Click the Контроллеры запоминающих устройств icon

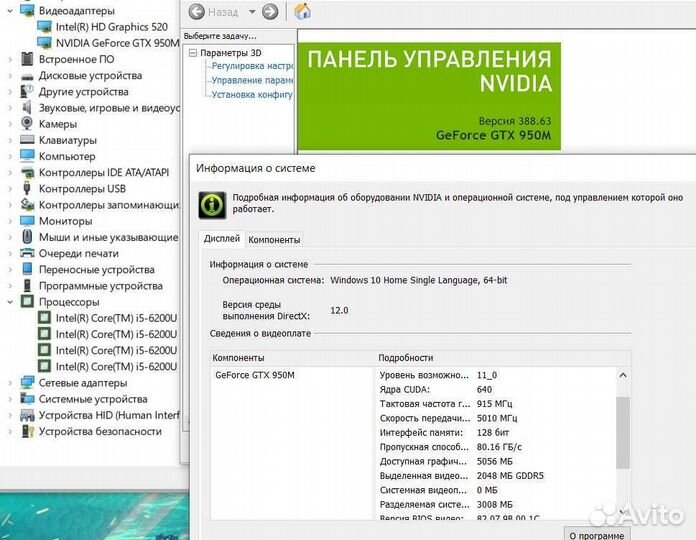click(x=27, y=205)
